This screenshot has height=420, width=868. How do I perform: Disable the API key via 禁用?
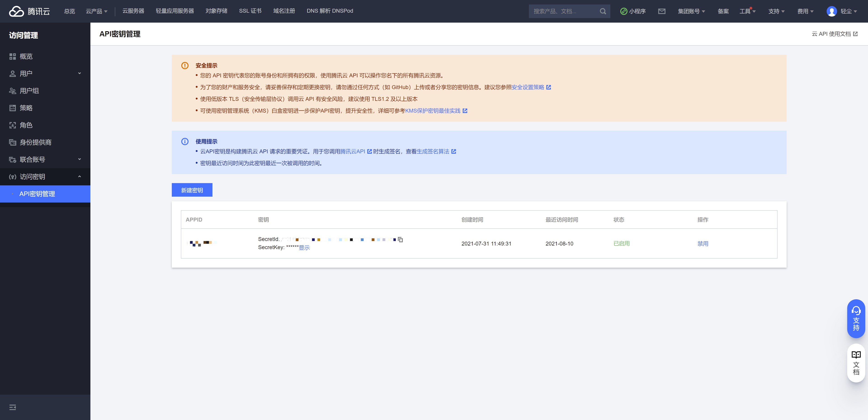tap(703, 243)
